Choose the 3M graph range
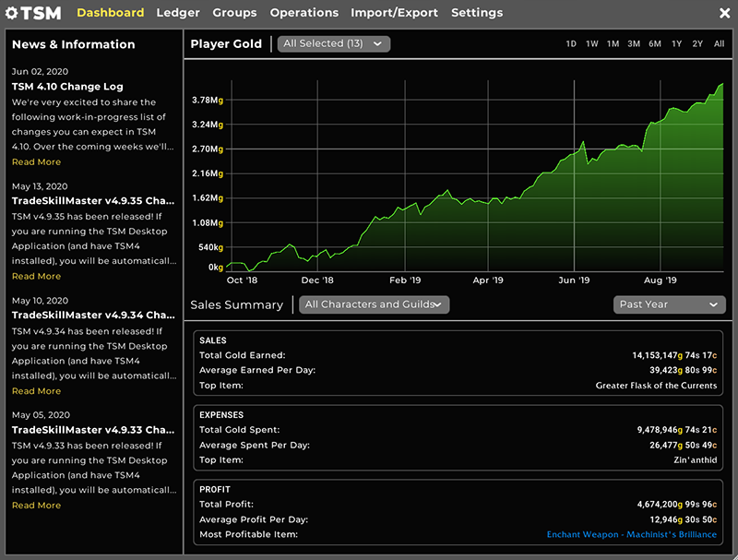Image resolution: width=738 pixels, height=560 pixels. pyautogui.click(x=634, y=43)
